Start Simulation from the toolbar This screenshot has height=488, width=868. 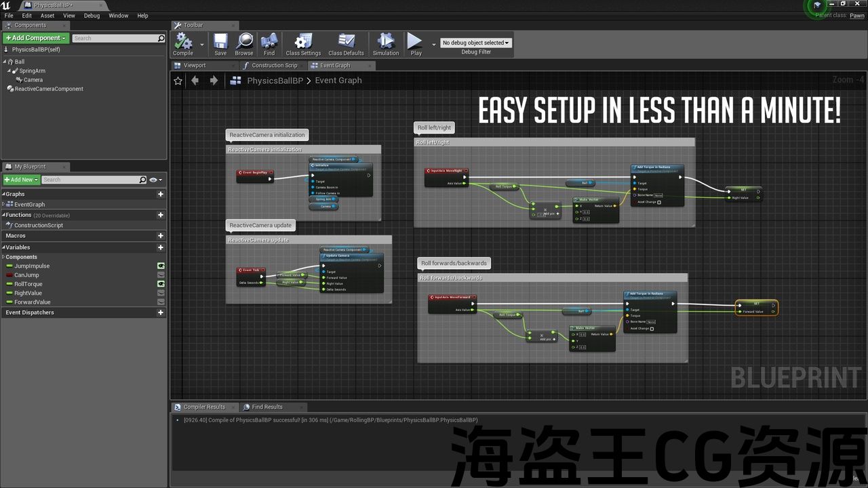[x=386, y=42]
